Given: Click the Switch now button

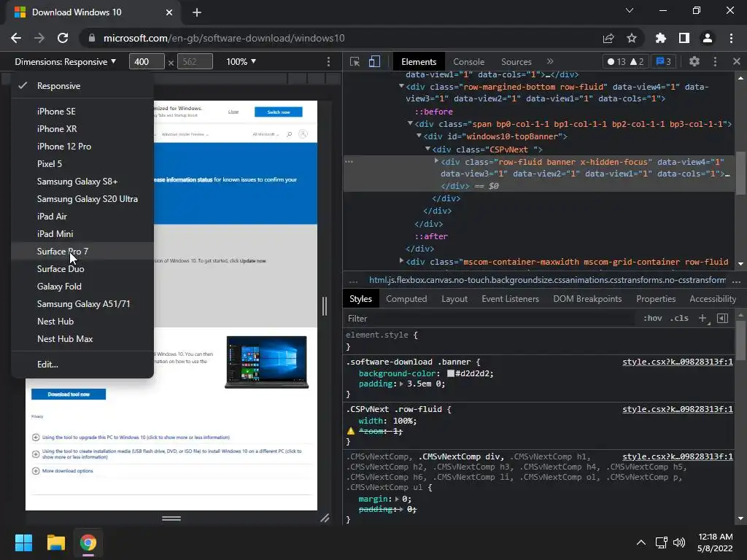Looking at the screenshot, I should point(278,112).
